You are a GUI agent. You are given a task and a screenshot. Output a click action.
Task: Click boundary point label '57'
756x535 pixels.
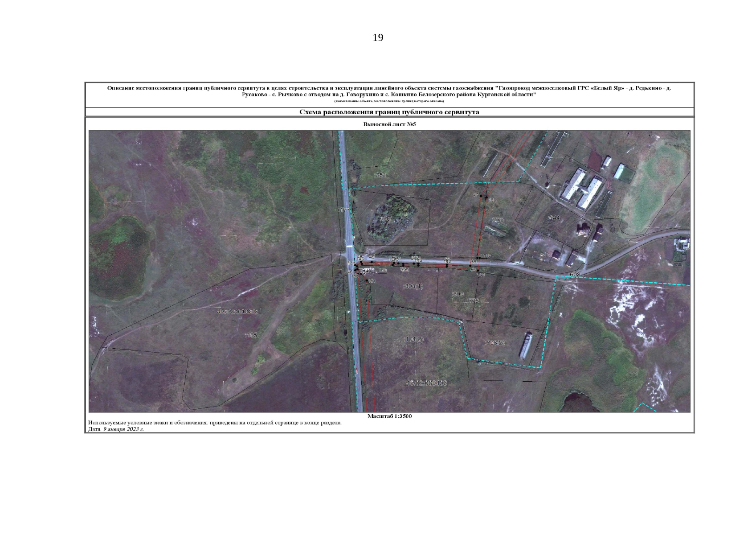[475, 195]
